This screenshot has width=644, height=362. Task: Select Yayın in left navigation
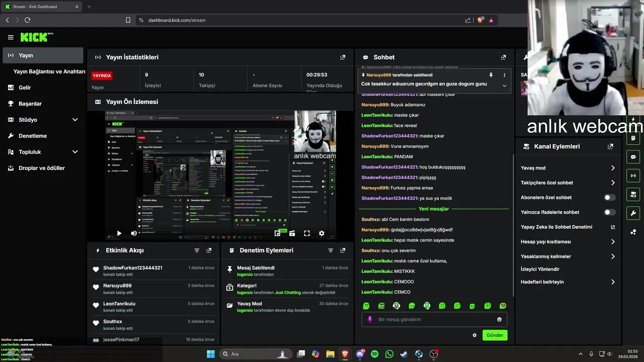43,55
